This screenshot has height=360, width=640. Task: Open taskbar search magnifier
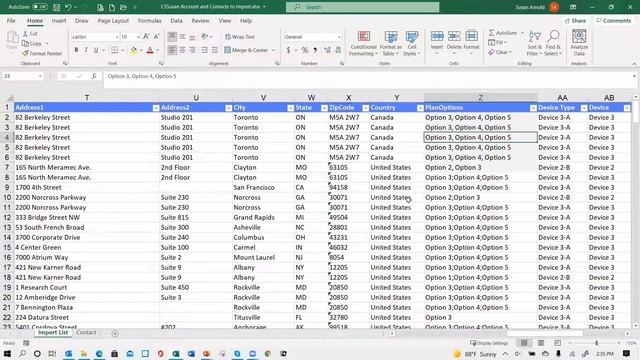pyautogui.click(x=22, y=353)
